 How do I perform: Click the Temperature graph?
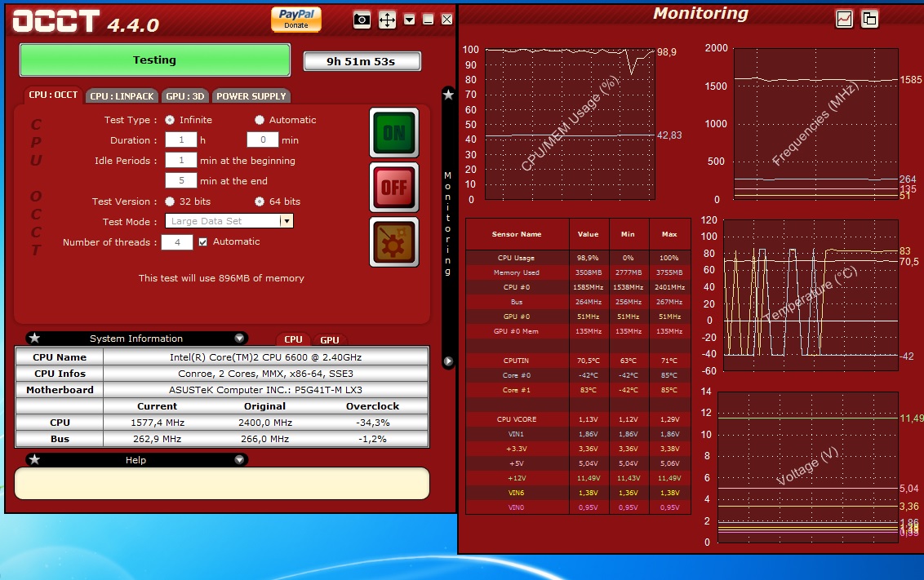(811, 295)
